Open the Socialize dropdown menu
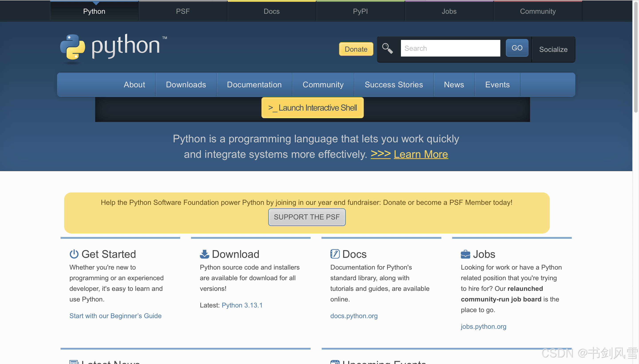Screen dimensions: 639x364 [x=553, y=49]
